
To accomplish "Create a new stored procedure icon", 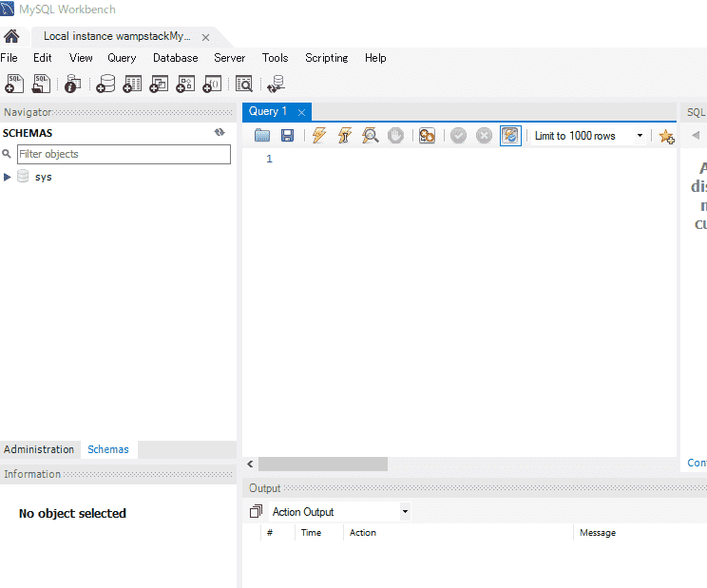I will [185, 84].
